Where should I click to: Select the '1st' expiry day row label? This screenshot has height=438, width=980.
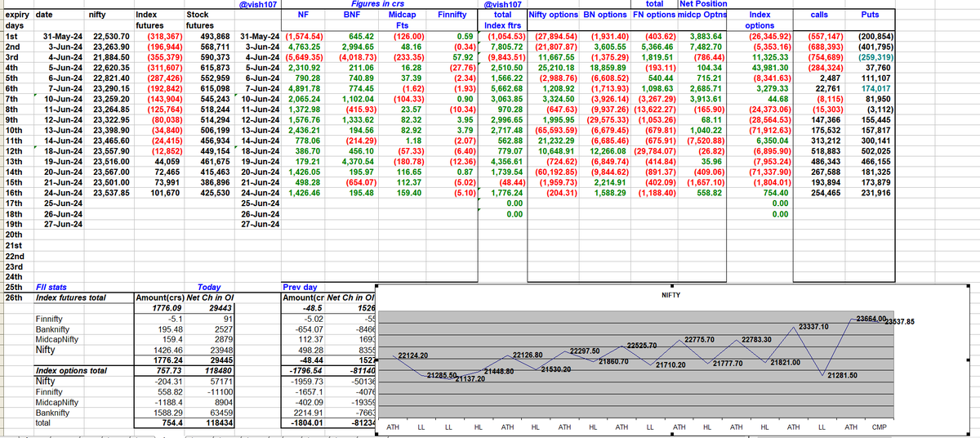point(11,37)
